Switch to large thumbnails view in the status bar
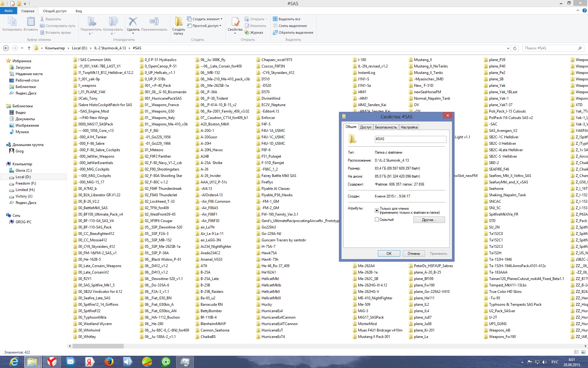Viewport: 588px width, 368px height. coord(583,352)
